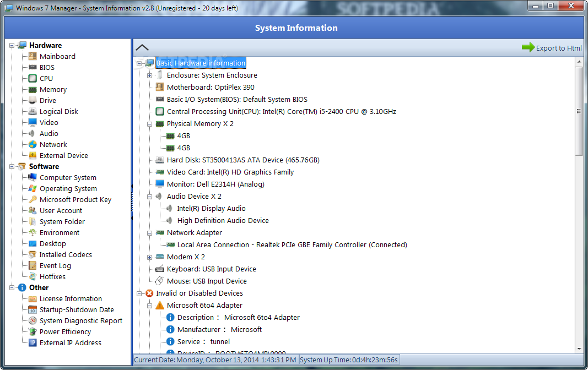Click the Power Efficiency icon
Viewport: 588px width, 370px height.
33,332
